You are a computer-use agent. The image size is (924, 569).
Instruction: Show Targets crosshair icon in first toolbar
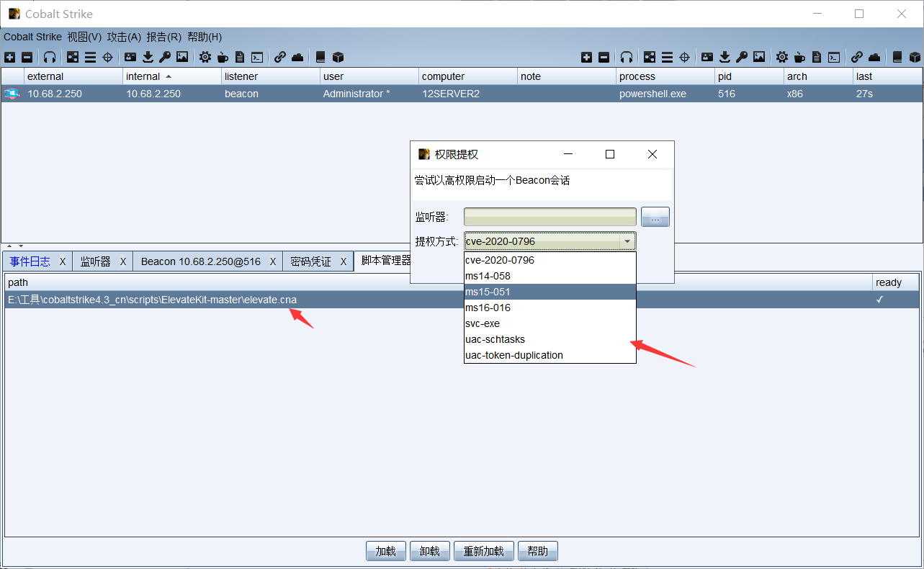pyautogui.click(x=107, y=57)
